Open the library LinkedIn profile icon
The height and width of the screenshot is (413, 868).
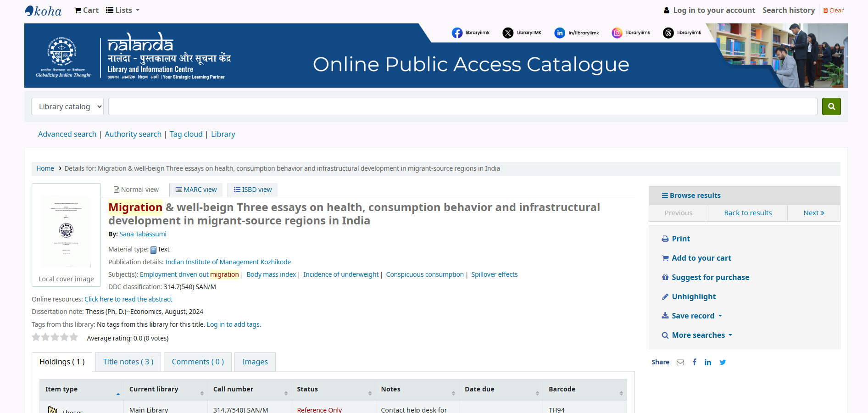click(x=560, y=33)
